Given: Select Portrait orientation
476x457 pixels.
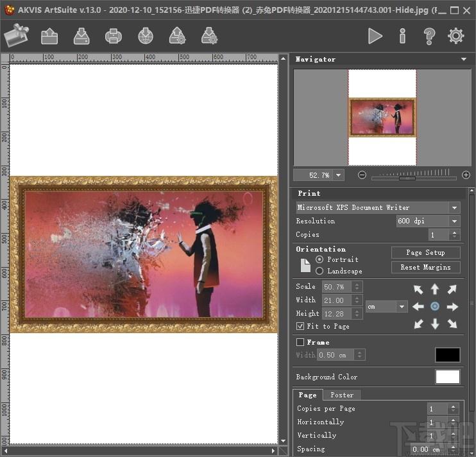Looking at the screenshot, I should (319, 259).
